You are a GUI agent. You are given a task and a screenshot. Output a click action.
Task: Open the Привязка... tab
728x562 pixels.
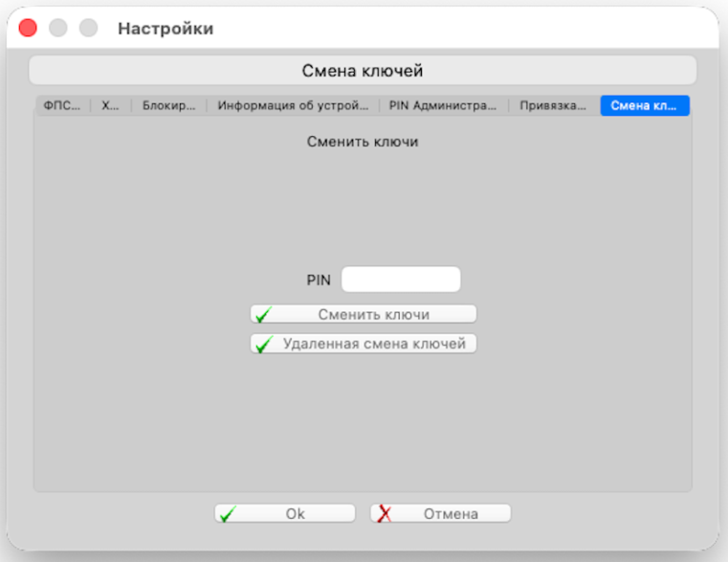pyautogui.click(x=553, y=105)
